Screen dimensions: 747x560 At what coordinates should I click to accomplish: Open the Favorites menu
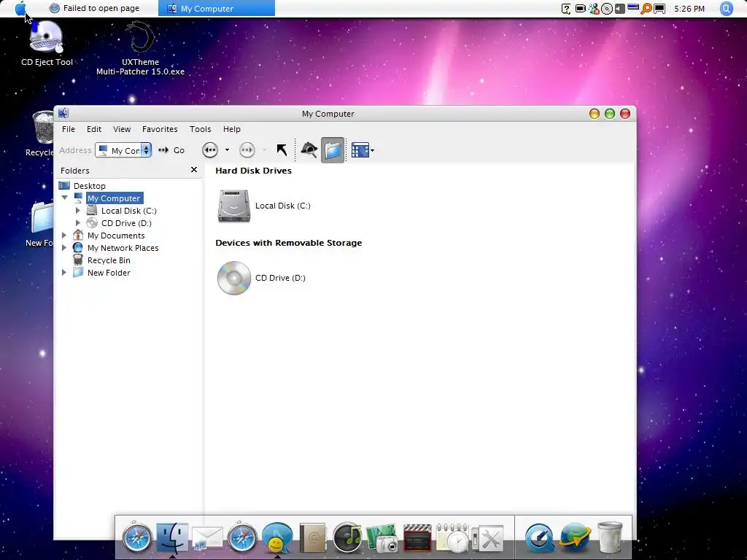(x=160, y=129)
